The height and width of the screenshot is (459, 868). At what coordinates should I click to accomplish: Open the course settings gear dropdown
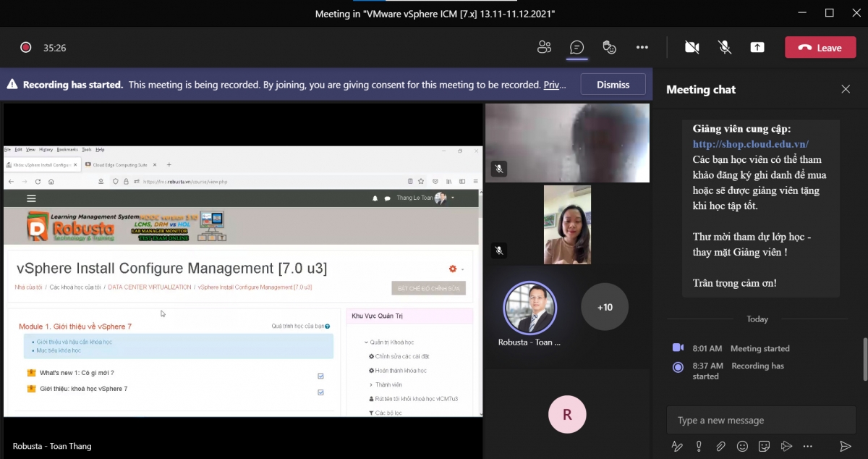click(456, 269)
